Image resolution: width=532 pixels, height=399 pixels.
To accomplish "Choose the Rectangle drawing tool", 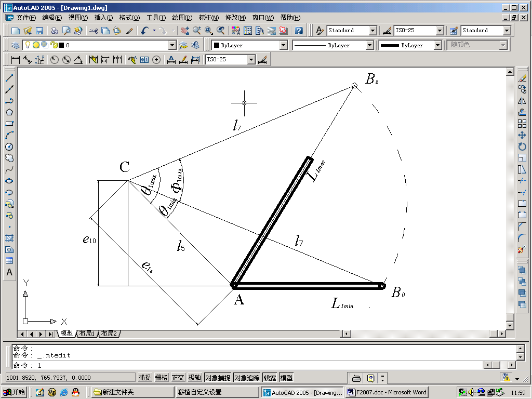I will click(9, 124).
